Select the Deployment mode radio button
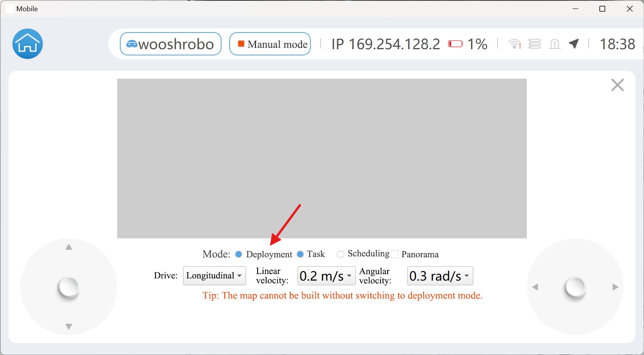The image size is (644, 355). click(x=239, y=254)
